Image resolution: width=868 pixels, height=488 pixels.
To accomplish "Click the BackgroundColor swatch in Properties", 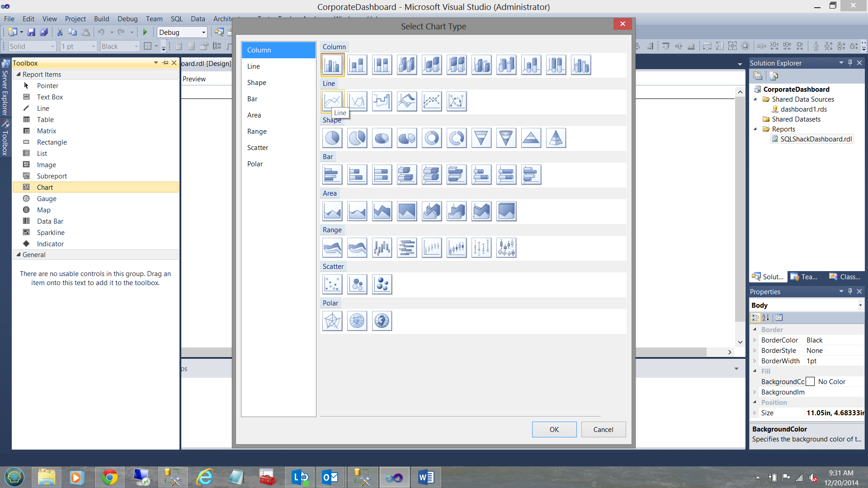I will tap(810, 382).
